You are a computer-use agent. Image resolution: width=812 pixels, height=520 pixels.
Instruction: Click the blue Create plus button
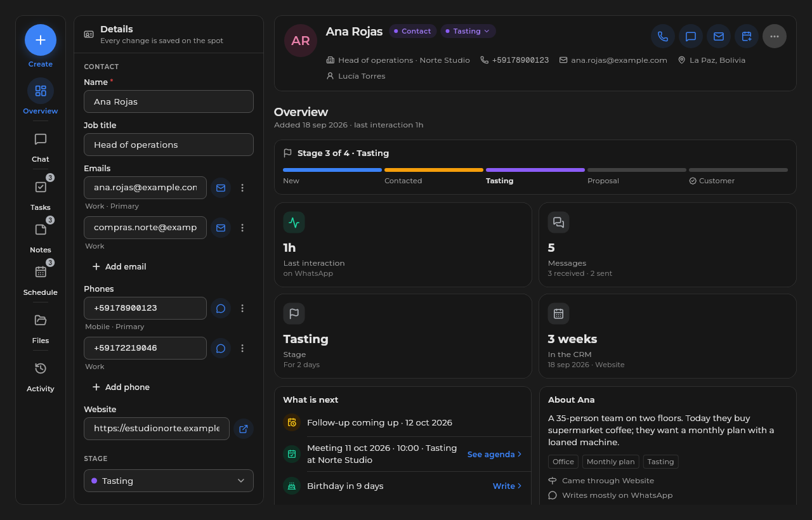pyautogui.click(x=41, y=40)
